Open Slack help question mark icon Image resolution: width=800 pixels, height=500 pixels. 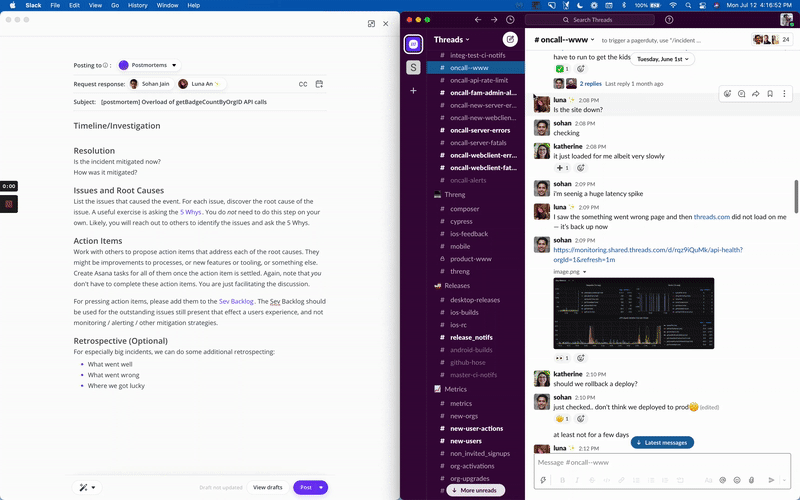point(669,20)
